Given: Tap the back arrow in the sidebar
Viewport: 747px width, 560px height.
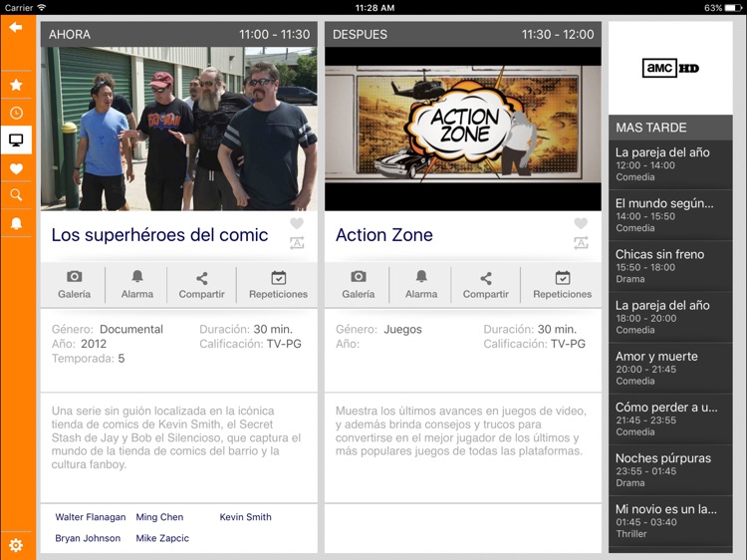Looking at the screenshot, I should (16, 28).
